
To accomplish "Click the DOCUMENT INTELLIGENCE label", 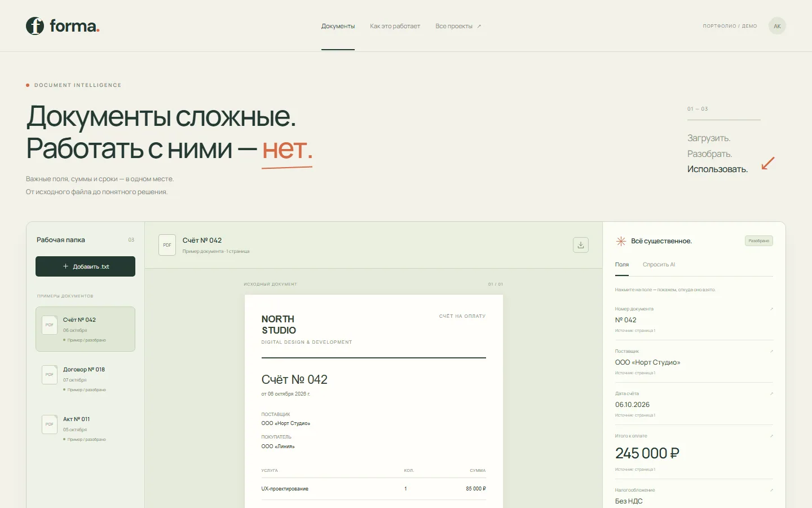I will point(78,85).
